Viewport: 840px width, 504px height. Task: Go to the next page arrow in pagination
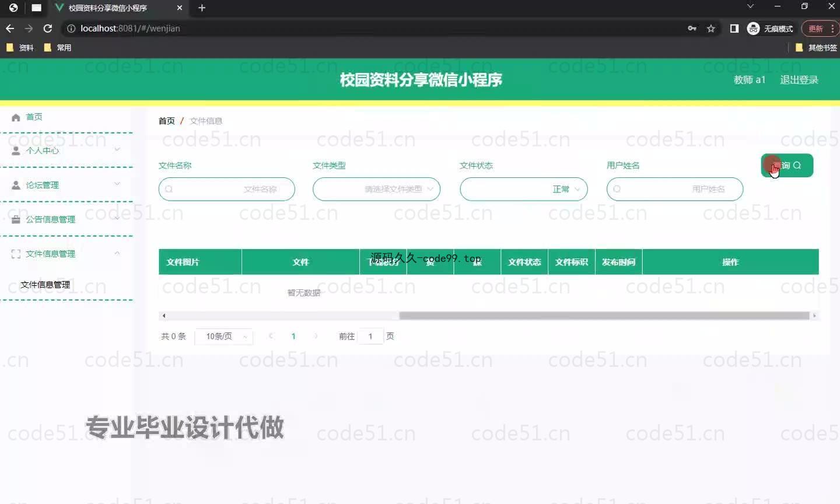tap(316, 336)
